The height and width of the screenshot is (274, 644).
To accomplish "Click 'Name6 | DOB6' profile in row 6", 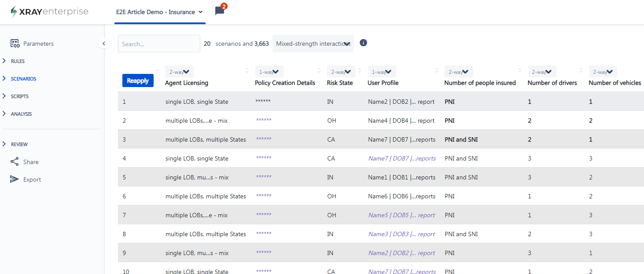I will coord(402,196).
